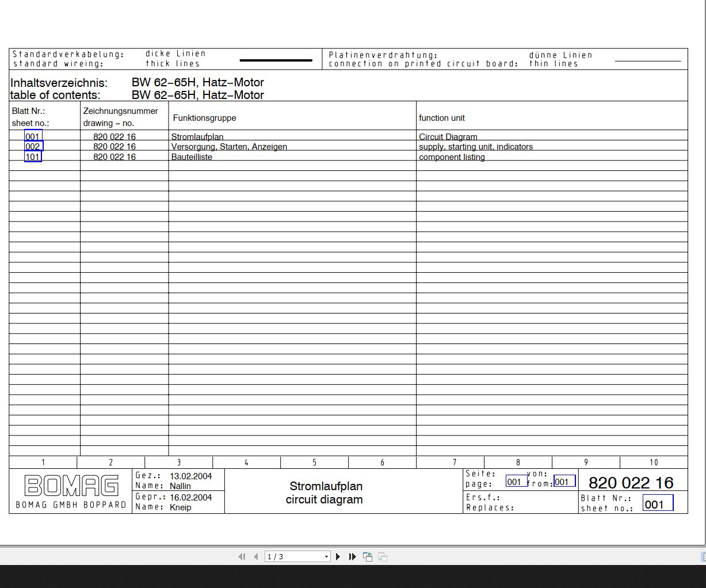Click the large 820 022 16 drawing number

click(631, 483)
